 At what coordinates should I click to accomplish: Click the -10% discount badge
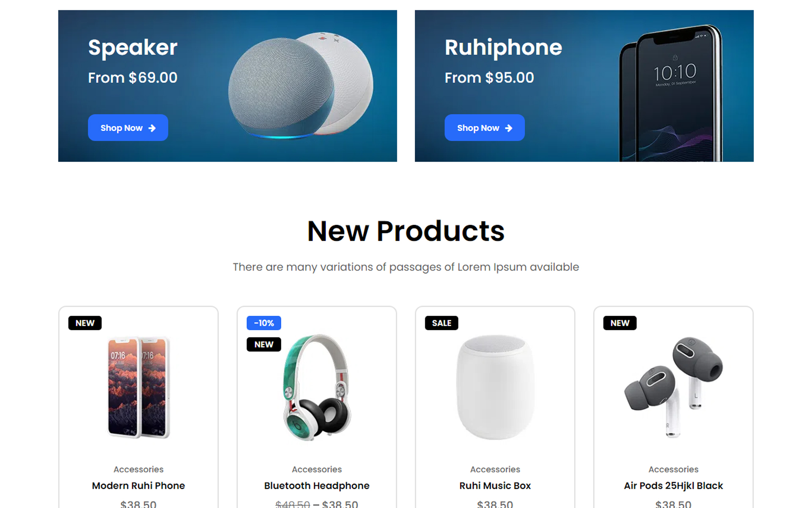click(x=264, y=323)
